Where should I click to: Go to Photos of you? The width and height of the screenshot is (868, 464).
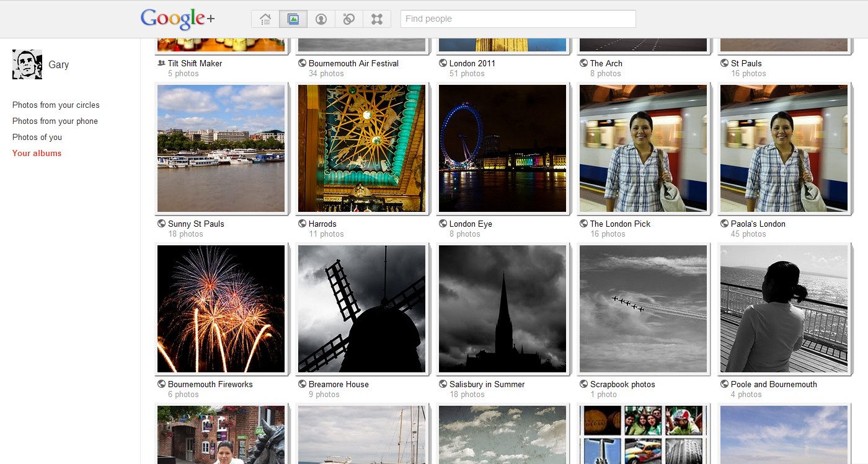(37, 138)
